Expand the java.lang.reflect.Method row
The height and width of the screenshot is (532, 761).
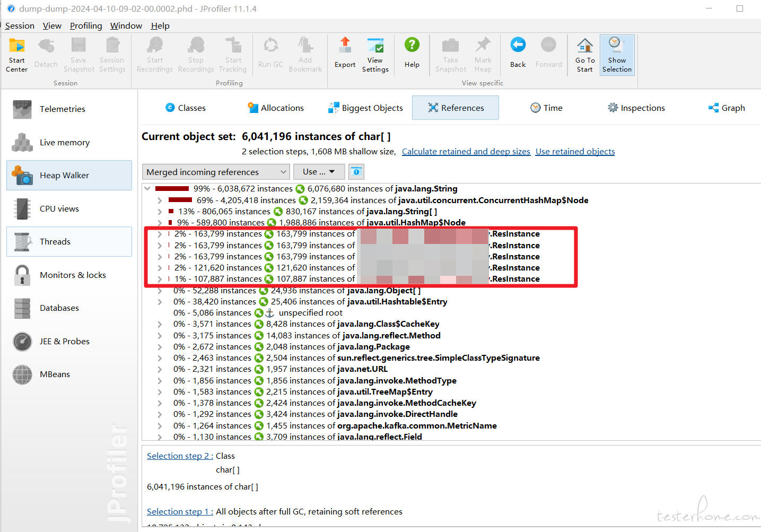tap(160, 335)
